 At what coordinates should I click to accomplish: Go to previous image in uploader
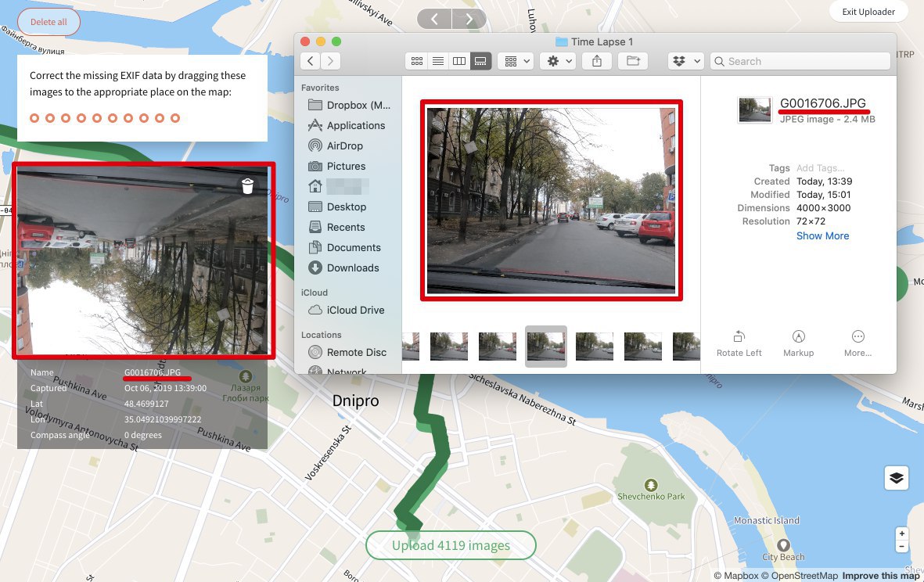434,19
